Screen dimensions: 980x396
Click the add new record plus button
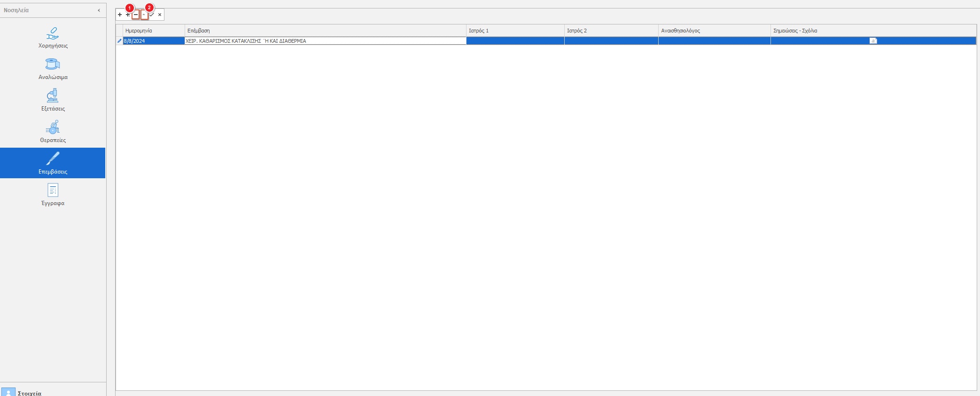pyautogui.click(x=120, y=15)
